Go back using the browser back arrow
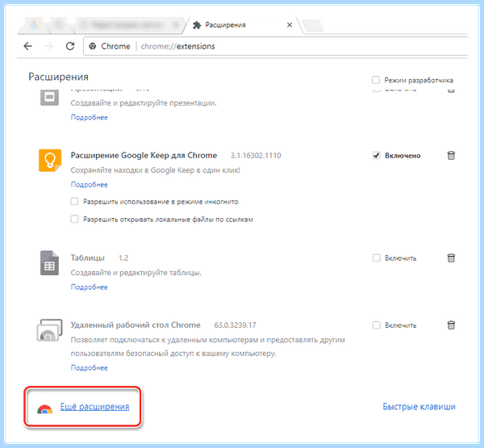 click(27, 46)
